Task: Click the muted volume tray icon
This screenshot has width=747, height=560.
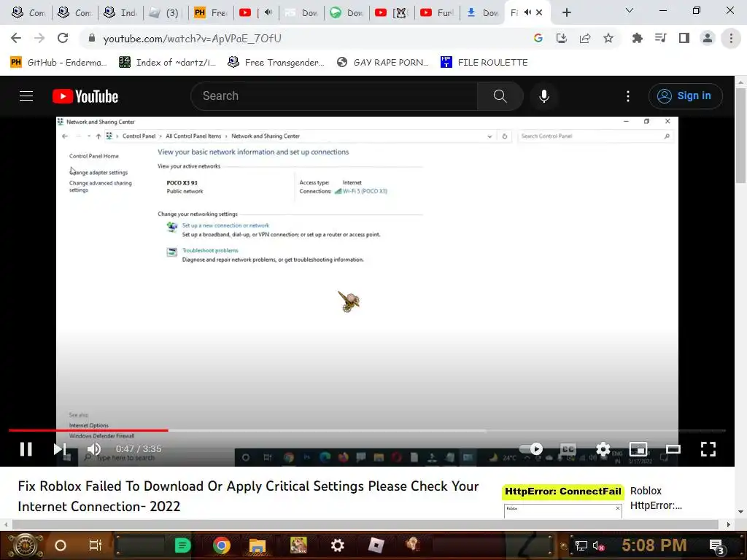Action: [x=598, y=545]
